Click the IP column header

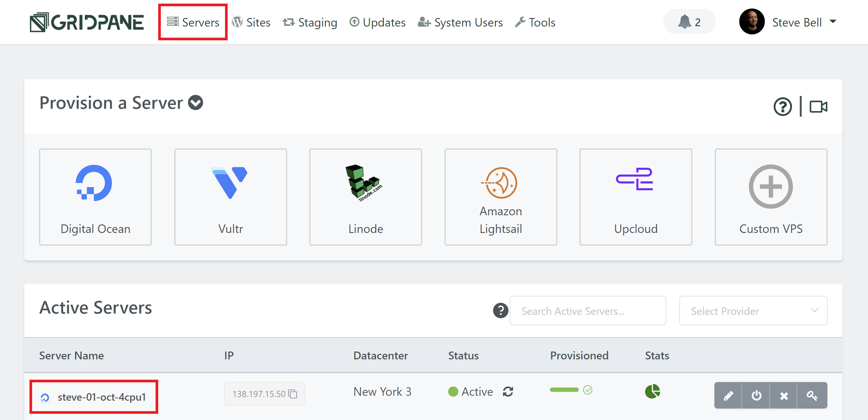pos(229,355)
